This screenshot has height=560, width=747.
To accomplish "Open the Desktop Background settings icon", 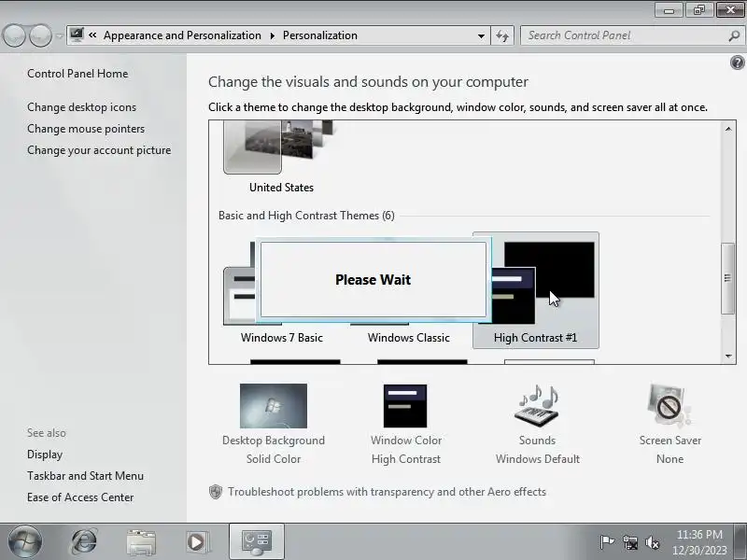I will pyautogui.click(x=274, y=406).
